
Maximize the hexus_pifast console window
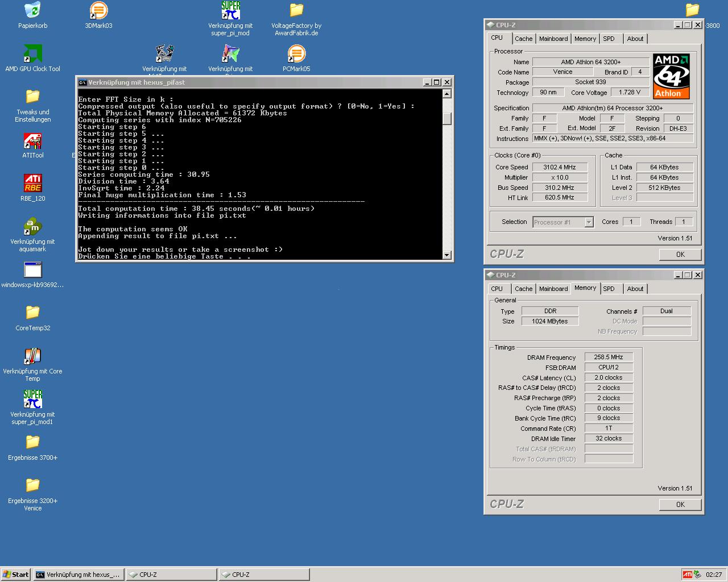(x=437, y=82)
